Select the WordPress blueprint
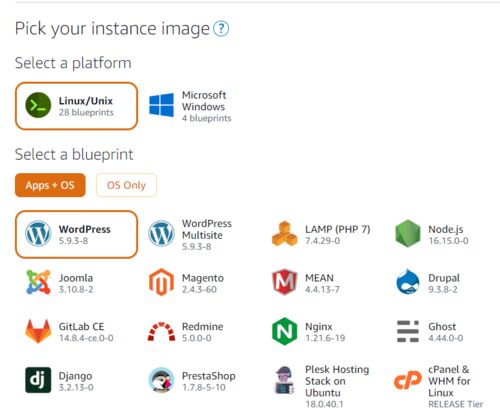500x417 pixels. point(76,235)
